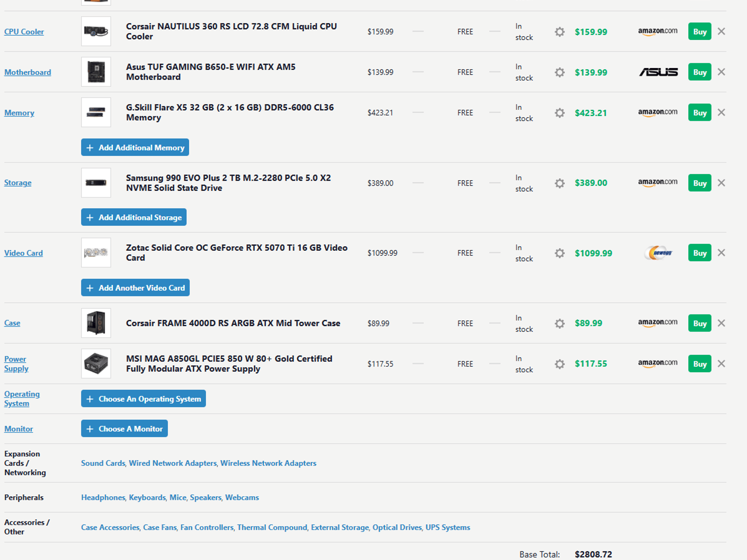Browse Headphones peripherals link
747x560 pixels.
tap(103, 497)
